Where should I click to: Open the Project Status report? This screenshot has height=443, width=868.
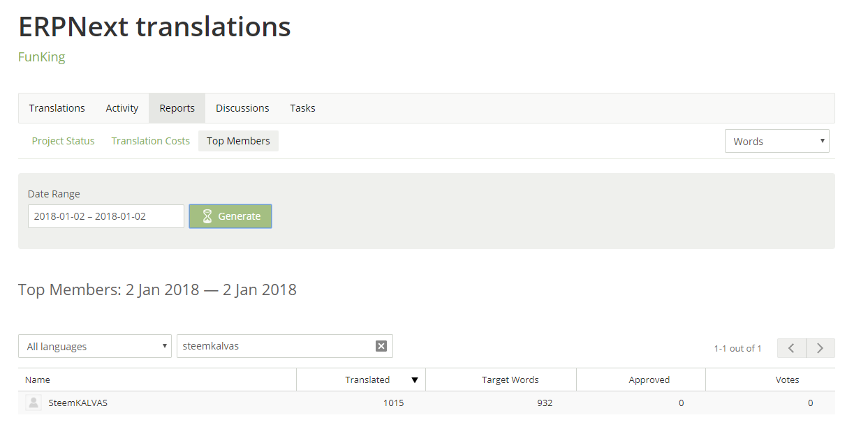coord(63,141)
